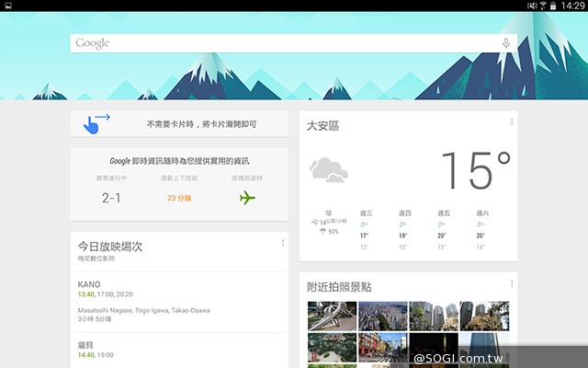
Task: Select the 週六 forecast weather icon
Action: [481, 224]
